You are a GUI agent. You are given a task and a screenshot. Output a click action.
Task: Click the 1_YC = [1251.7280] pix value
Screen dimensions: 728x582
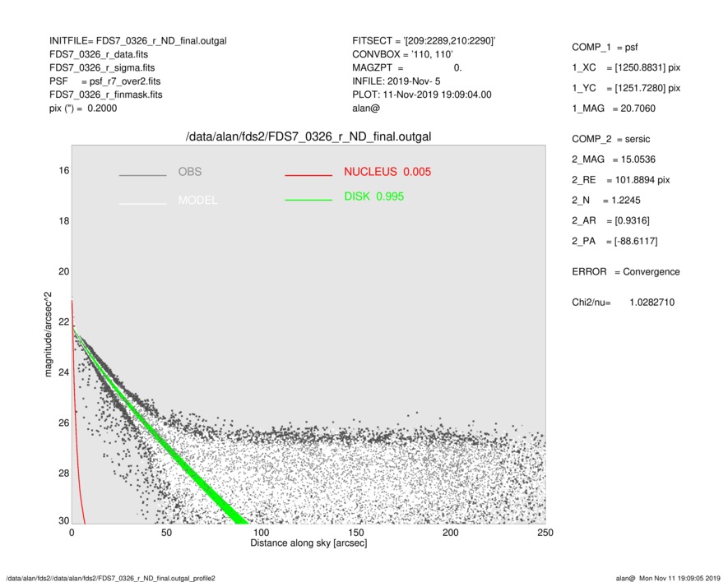pyautogui.click(x=626, y=88)
